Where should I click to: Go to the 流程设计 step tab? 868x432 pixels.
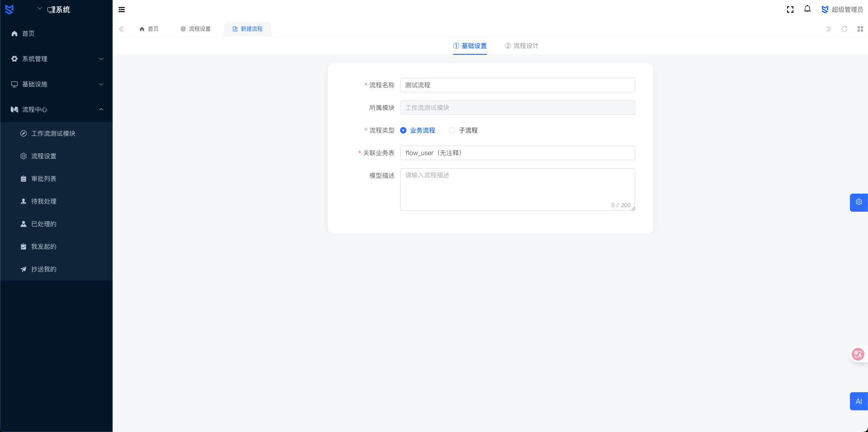click(522, 46)
